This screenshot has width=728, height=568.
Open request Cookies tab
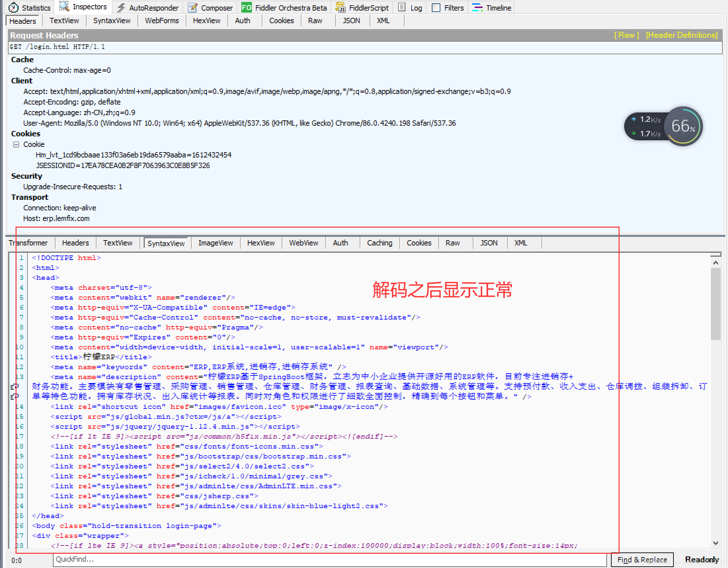(x=281, y=21)
